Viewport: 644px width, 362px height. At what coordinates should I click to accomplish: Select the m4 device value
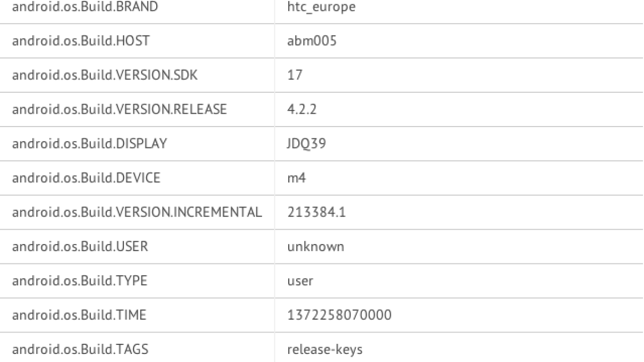click(x=297, y=178)
